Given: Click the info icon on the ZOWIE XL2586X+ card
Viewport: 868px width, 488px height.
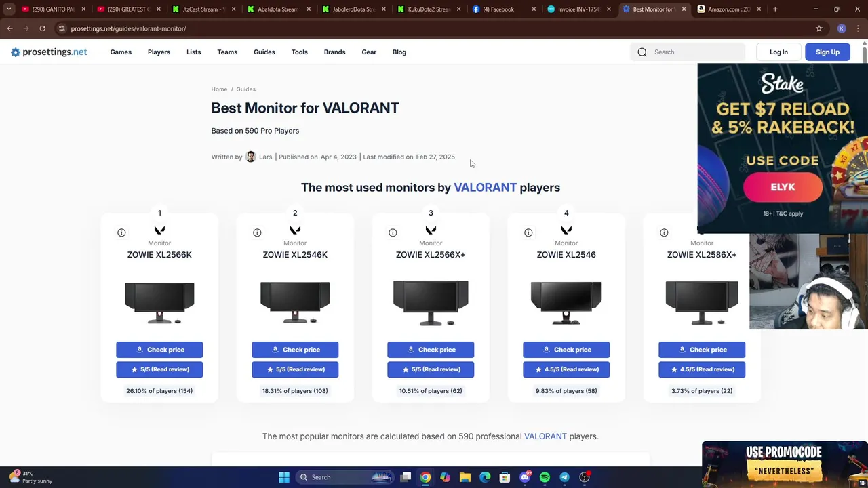Looking at the screenshot, I should (664, 232).
